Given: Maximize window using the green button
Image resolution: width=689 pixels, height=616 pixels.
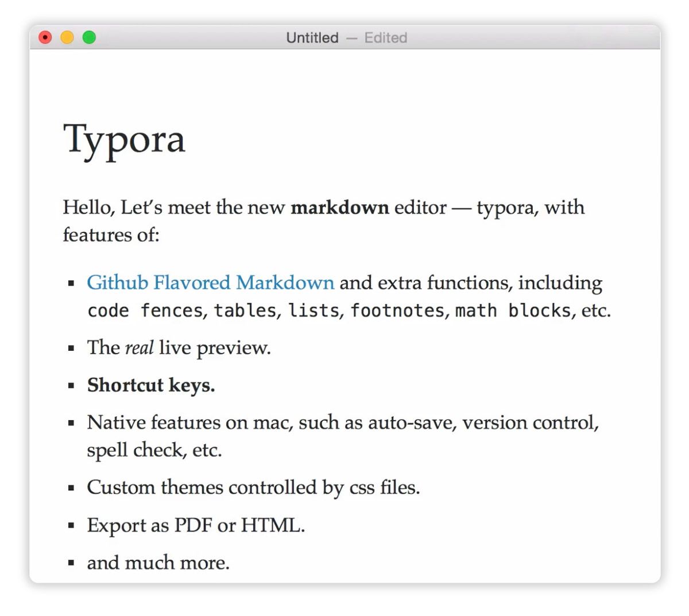Looking at the screenshot, I should (x=89, y=37).
